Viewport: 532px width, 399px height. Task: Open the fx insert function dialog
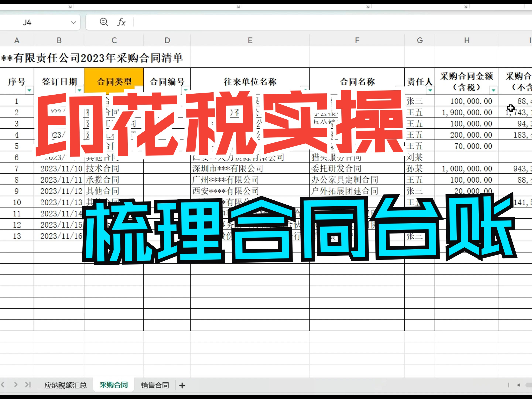tap(122, 22)
